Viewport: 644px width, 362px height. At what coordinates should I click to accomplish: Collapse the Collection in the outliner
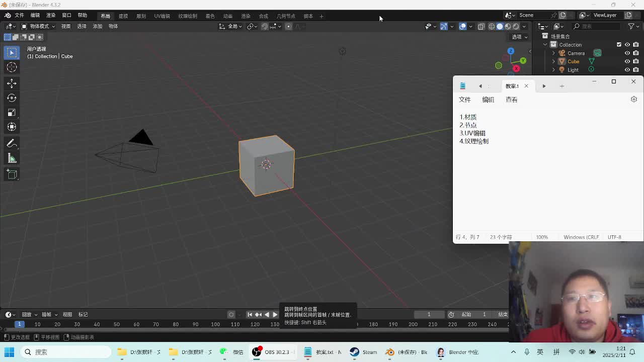pyautogui.click(x=545, y=45)
